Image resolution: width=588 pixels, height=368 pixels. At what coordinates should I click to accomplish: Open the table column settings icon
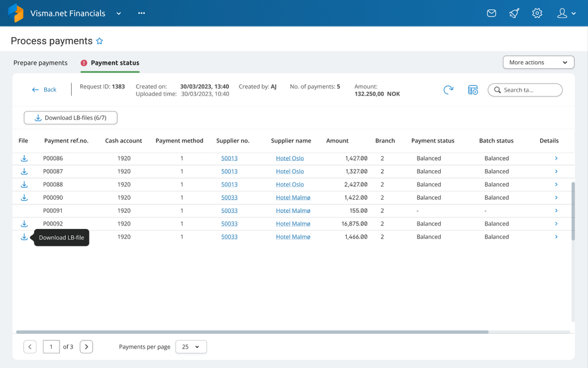tap(473, 89)
